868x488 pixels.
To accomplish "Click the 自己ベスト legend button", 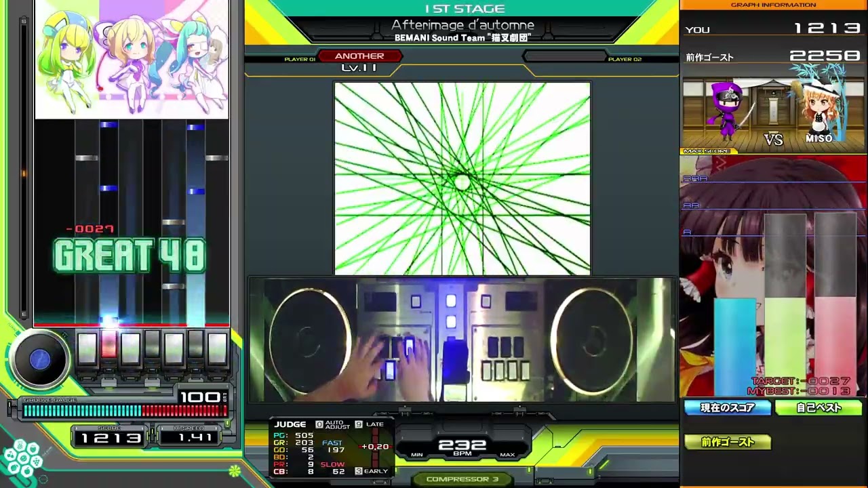I will tap(818, 407).
